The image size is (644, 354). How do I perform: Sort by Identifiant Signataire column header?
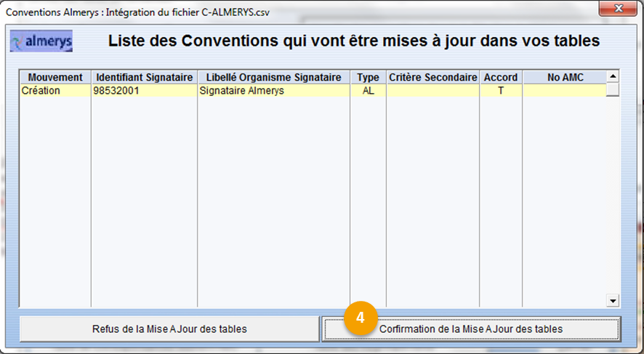pos(144,77)
